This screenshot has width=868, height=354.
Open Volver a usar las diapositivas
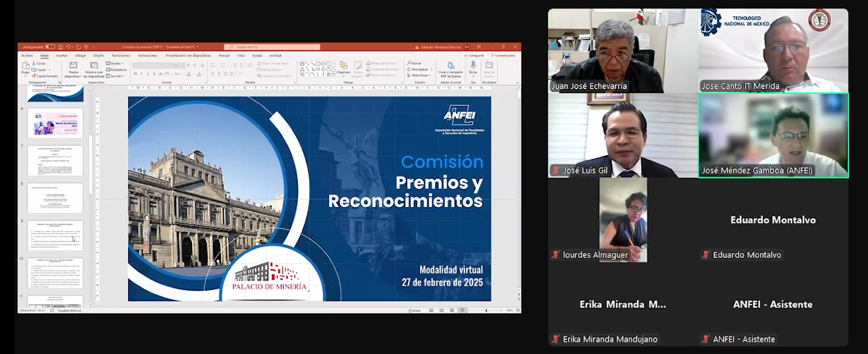click(x=94, y=69)
